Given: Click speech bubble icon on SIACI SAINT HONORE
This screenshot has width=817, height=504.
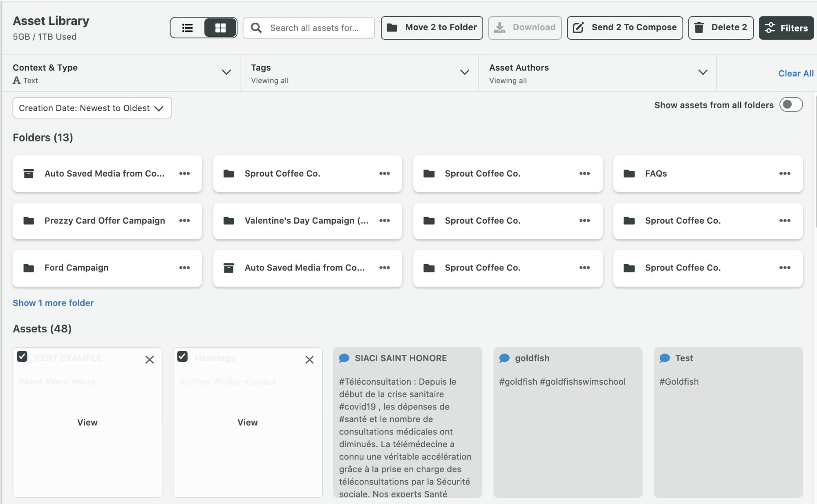Looking at the screenshot, I should tap(344, 358).
